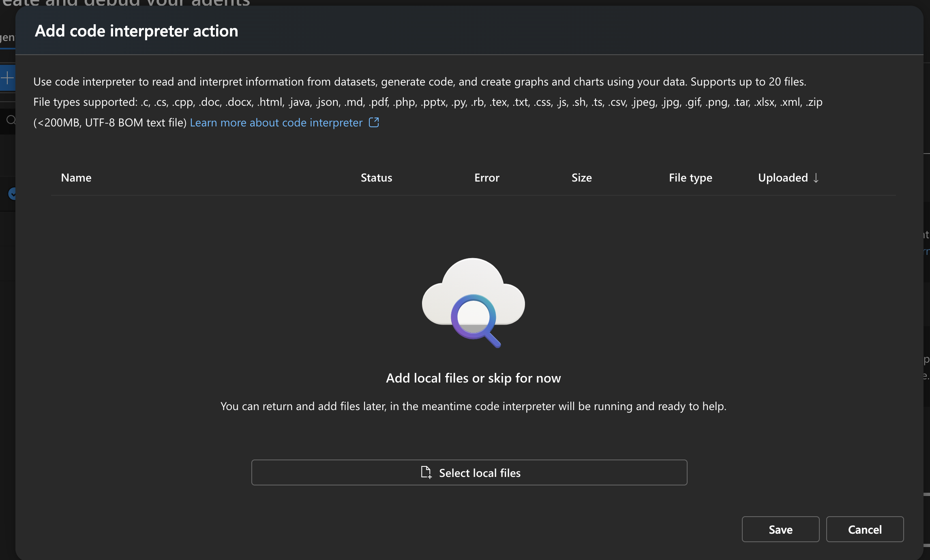Click the blue plus icon behind dialog
This screenshot has height=560, width=930.
coord(7,77)
